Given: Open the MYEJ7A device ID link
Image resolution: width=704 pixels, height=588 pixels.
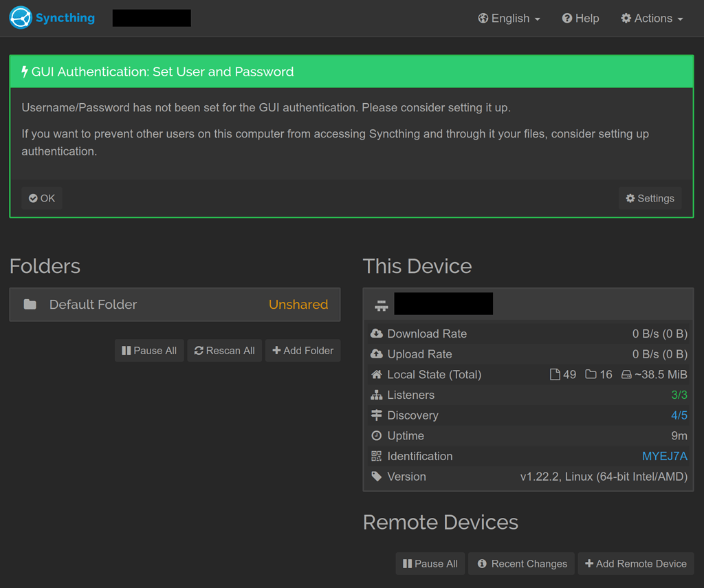Looking at the screenshot, I should click(x=665, y=456).
